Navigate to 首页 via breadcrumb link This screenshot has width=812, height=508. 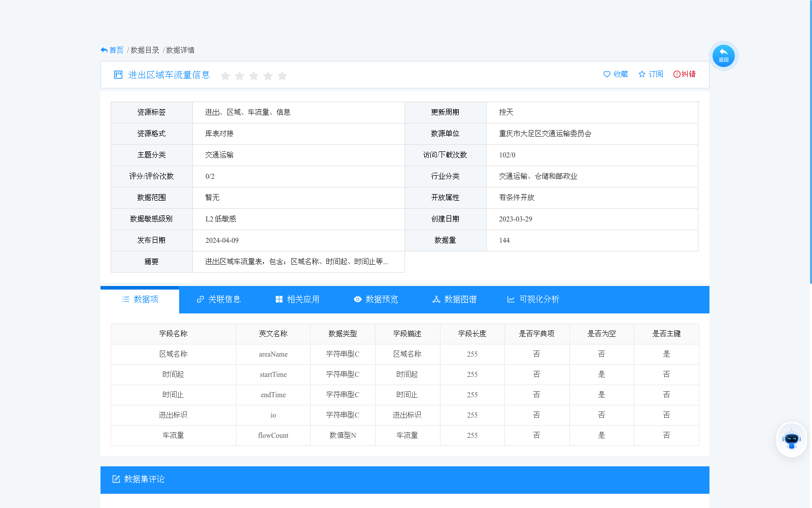click(117, 50)
